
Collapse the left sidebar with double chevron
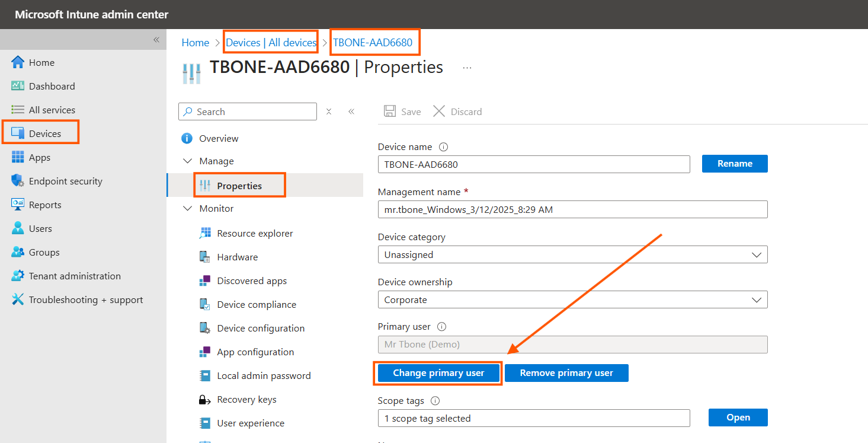coord(156,40)
